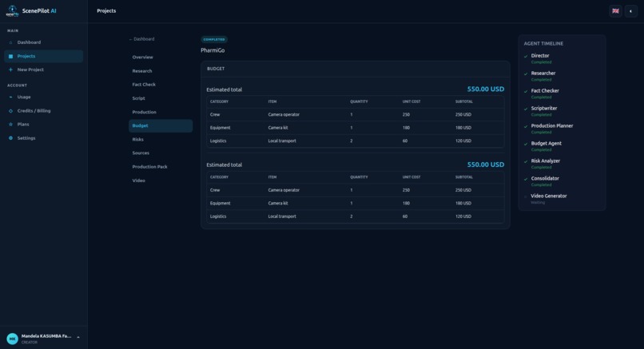
Task: Click the Researcher label in Agent Timeline
Action: click(x=543, y=73)
